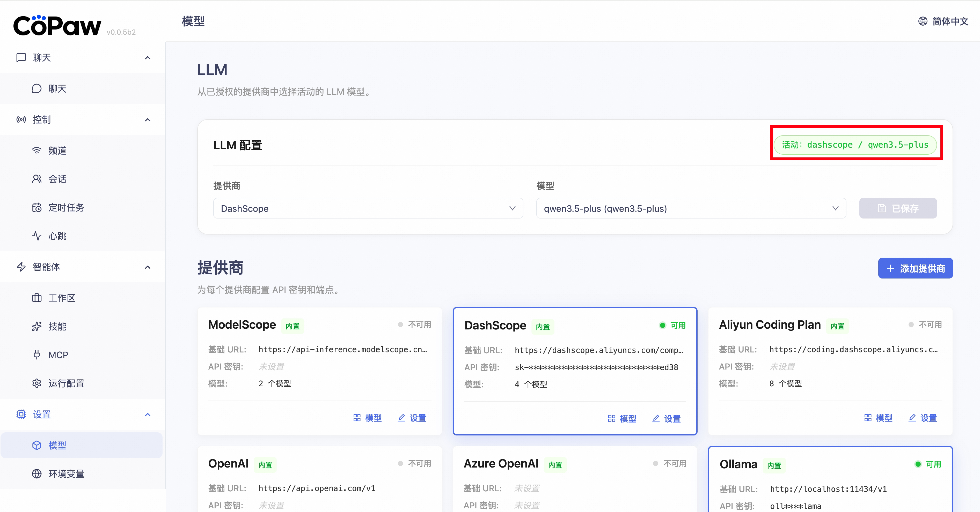Open the 工作区 workspace page

point(62,298)
